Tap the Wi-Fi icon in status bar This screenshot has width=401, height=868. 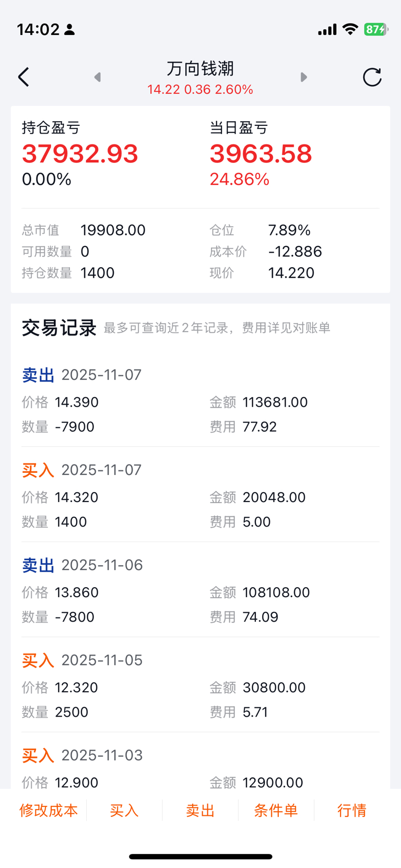coord(350,29)
